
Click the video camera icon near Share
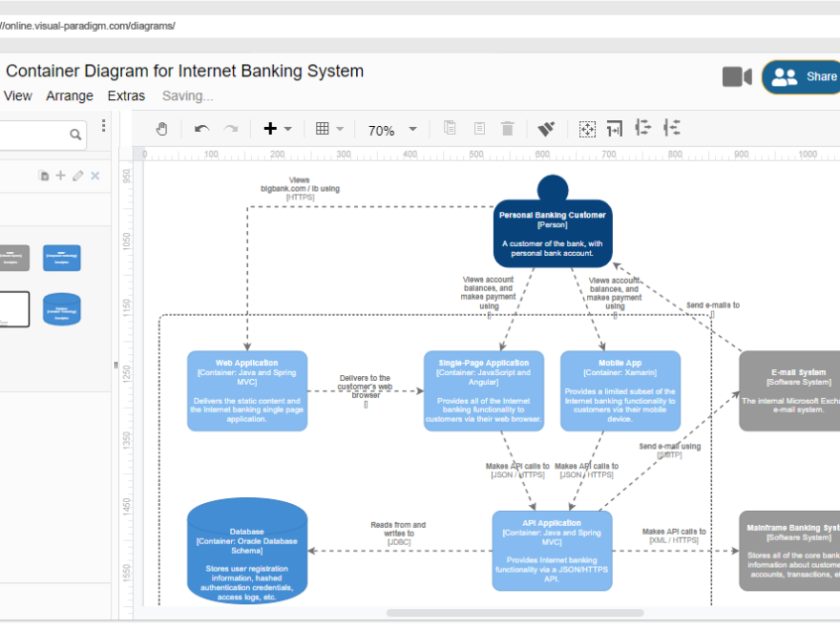735,76
